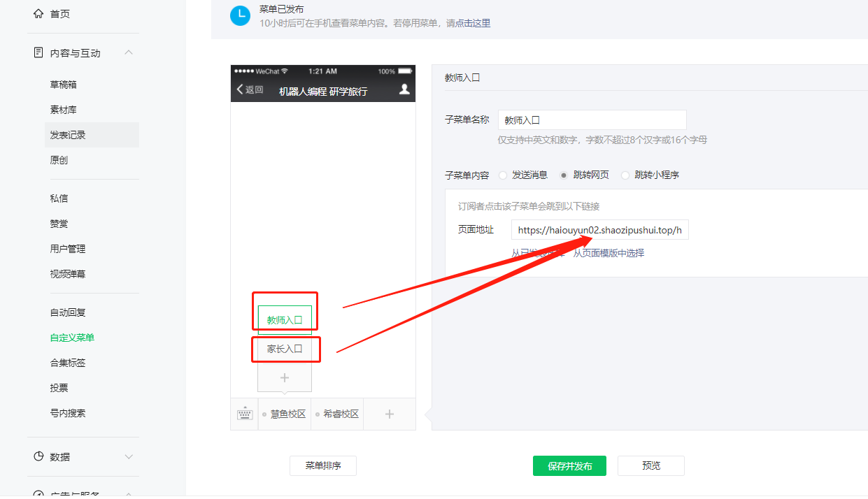Click the 子菜单名称 input field
This screenshot has width=868, height=499.
pyautogui.click(x=592, y=120)
